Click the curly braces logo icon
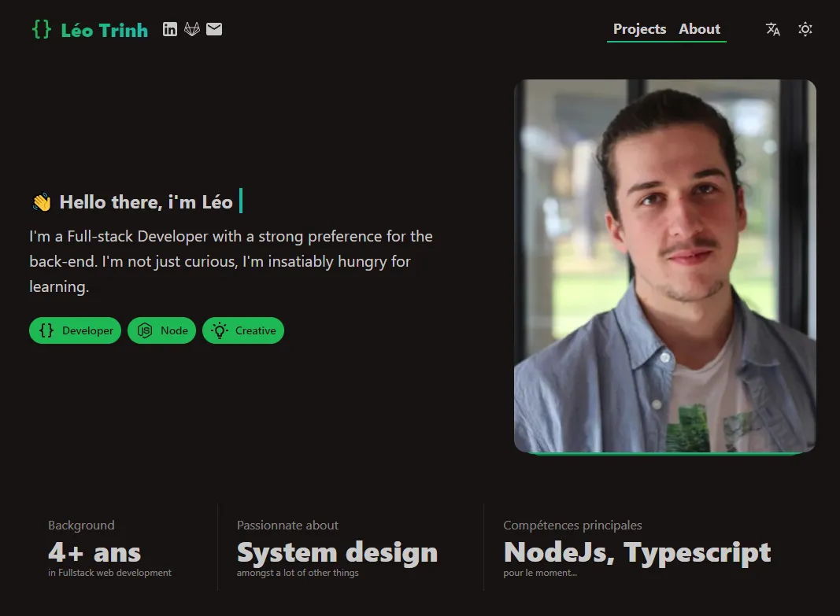Screen dimensions: 840x616 (42, 29)
